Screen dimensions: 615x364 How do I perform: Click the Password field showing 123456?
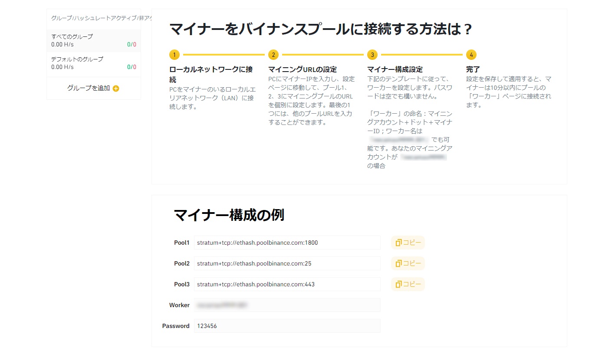287,326
